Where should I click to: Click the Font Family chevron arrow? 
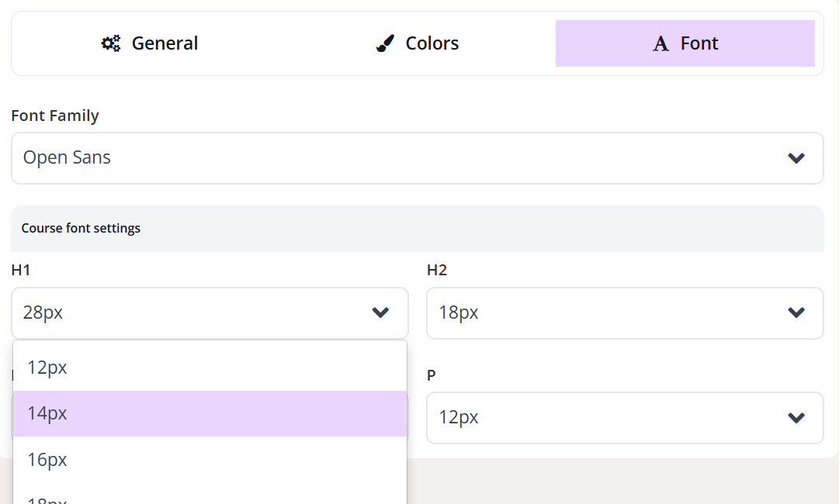(796, 158)
